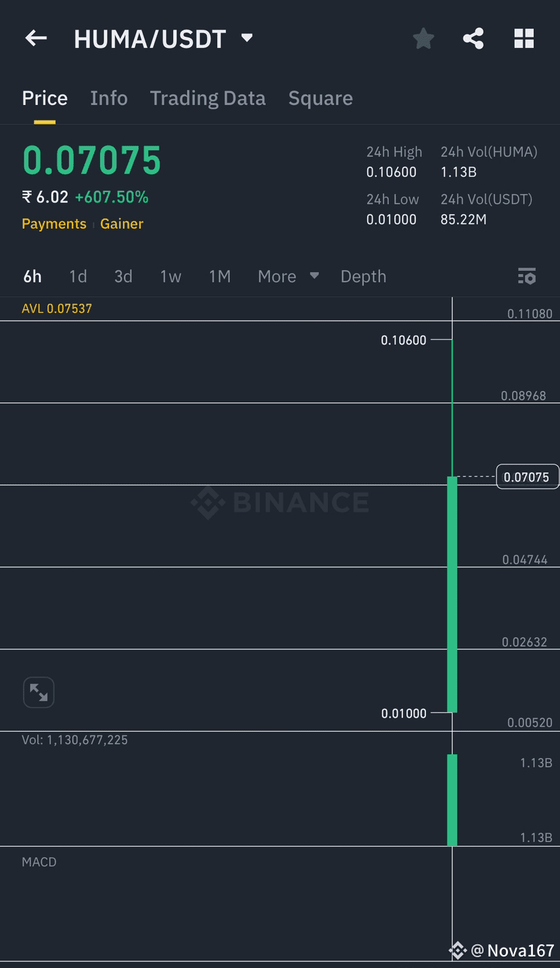Expand chart to fullscreen
The width and height of the screenshot is (560, 968).
[39, 692]
